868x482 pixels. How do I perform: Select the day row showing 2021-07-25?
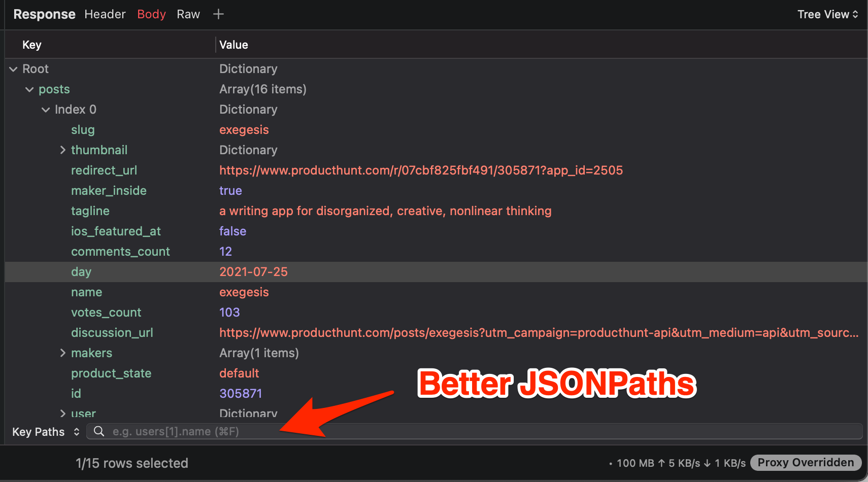(x=254, y=271)
